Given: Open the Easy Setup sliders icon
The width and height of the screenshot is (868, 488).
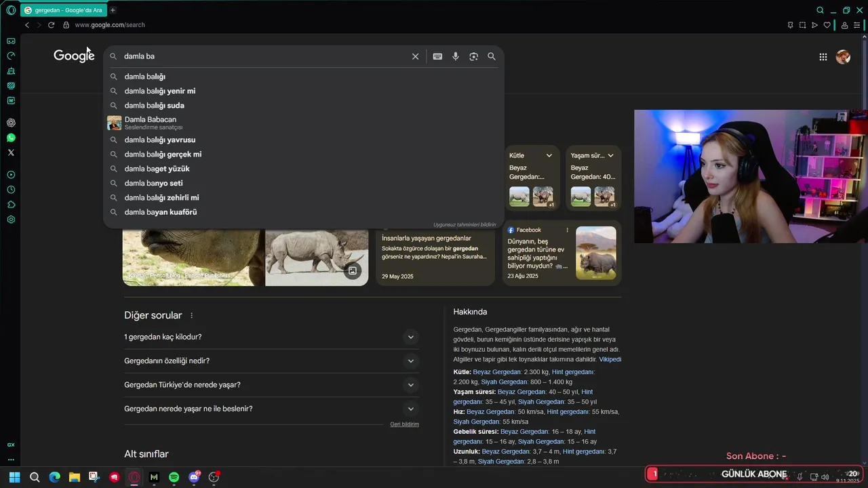Looking at the screenshot, I should 857,25.
